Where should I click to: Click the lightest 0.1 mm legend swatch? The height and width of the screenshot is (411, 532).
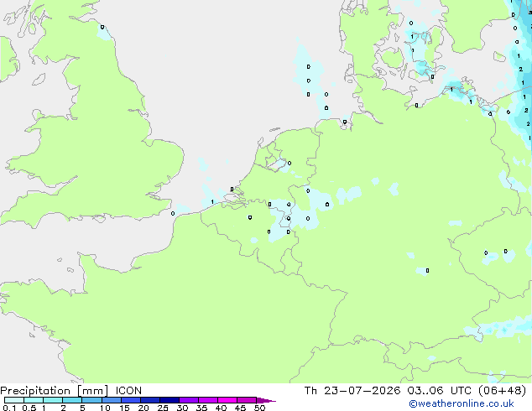tap(14, 400)
